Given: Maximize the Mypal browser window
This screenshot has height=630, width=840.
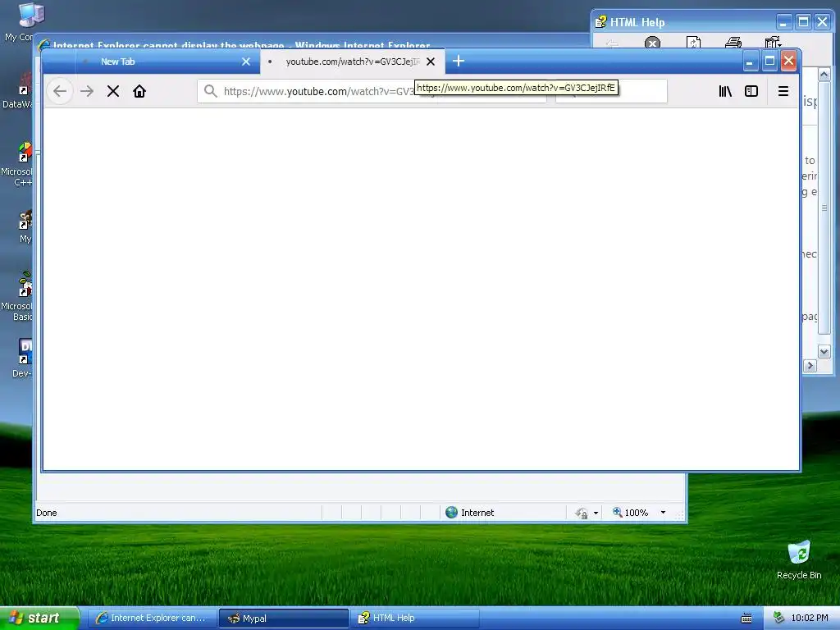Looking at the screenshot, I should (x=769, y=62).
